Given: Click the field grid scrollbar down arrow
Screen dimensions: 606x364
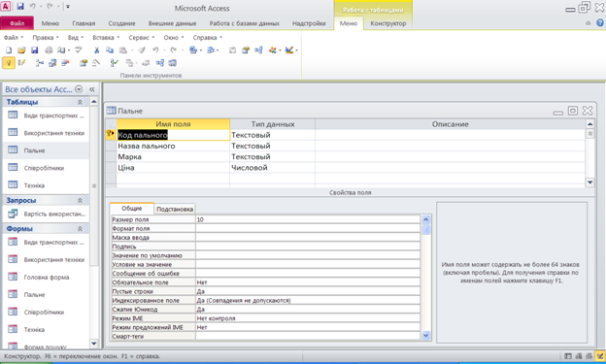Looking at the screenshot, I should pyautogui.click(x=589, y=182).
